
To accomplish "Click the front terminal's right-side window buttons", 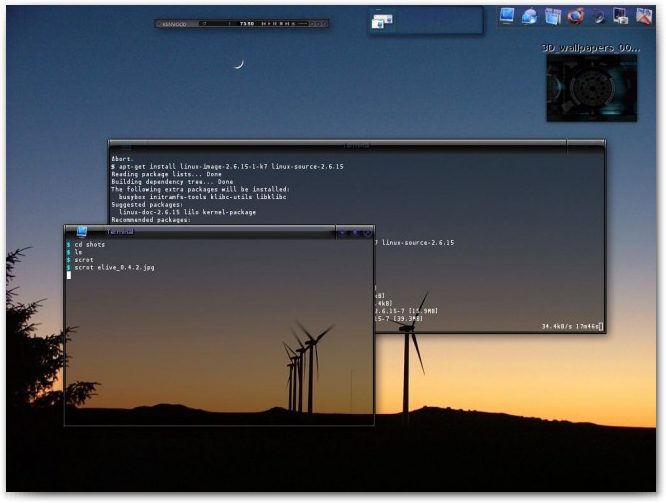I will tap(355, 232).
